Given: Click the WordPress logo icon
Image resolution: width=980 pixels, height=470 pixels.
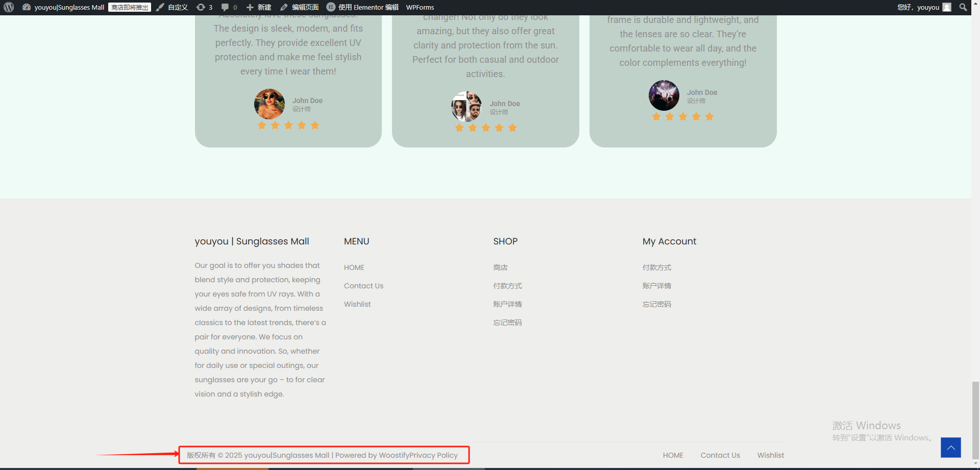Looking at the screenshot, I should (9, 7).
